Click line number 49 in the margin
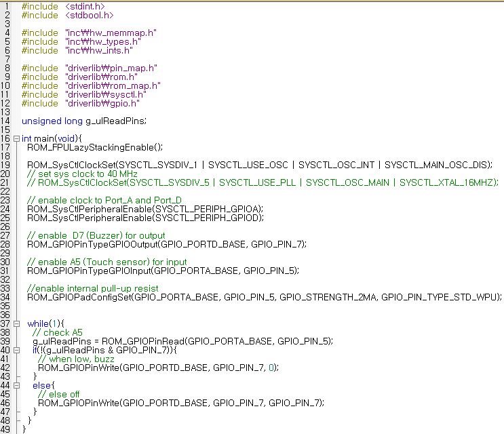 pos(5,429)
